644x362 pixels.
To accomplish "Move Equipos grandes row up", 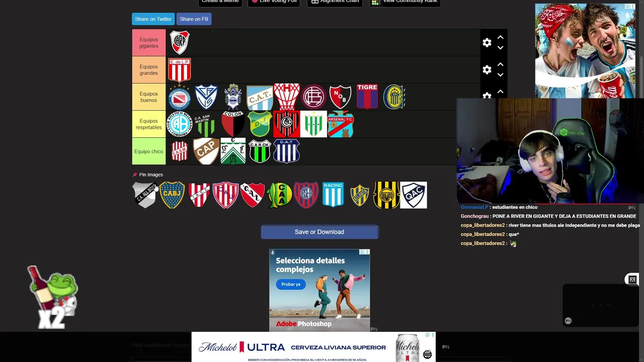I will tap(500, 64).
